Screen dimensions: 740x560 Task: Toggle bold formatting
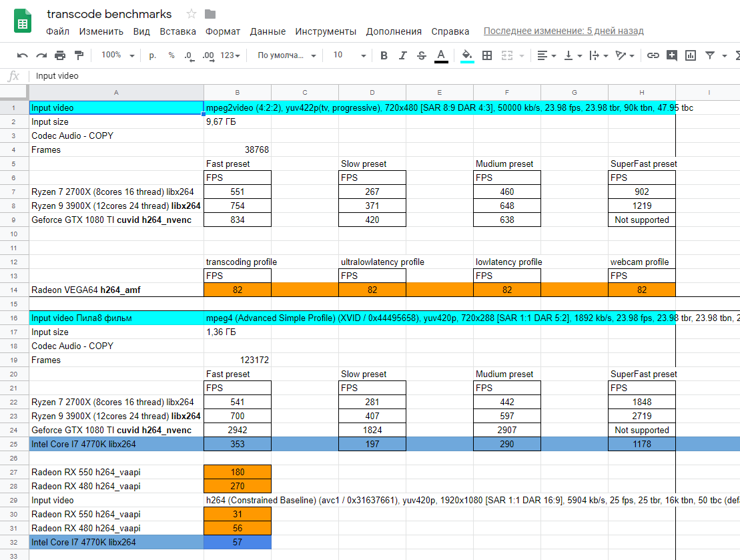[x=384, y=55]
